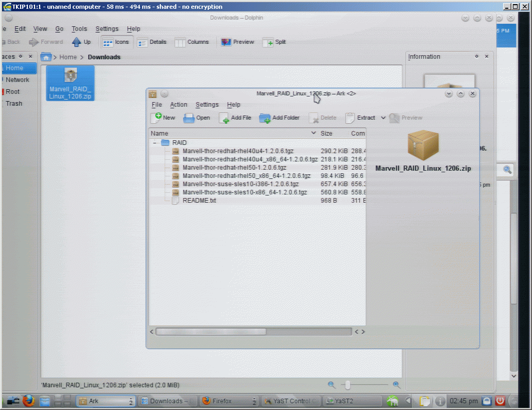The width and height of the screenshot is (532, 410).
Task: Click the Ark window menu icon
Action: tap(153, 94)
